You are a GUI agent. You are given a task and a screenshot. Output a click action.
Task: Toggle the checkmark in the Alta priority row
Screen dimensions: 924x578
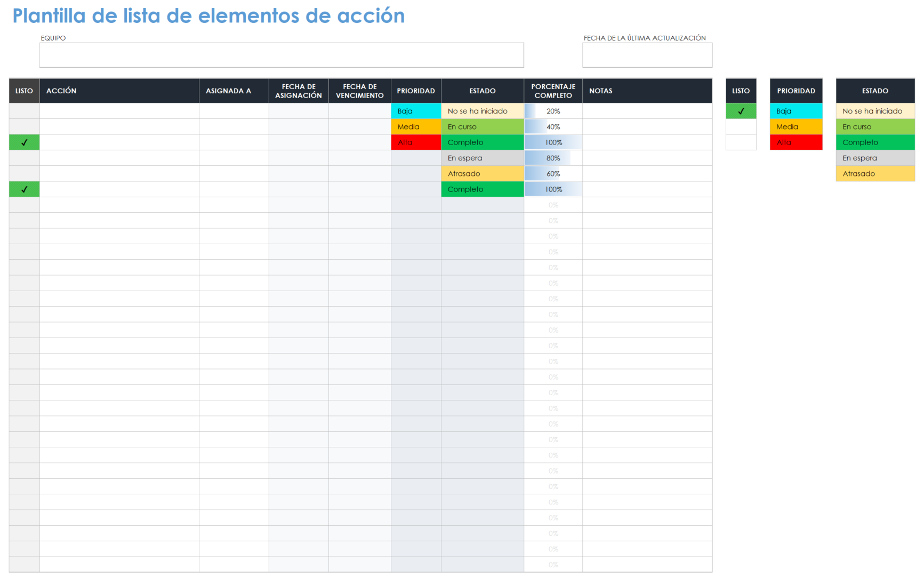point(24,142)
